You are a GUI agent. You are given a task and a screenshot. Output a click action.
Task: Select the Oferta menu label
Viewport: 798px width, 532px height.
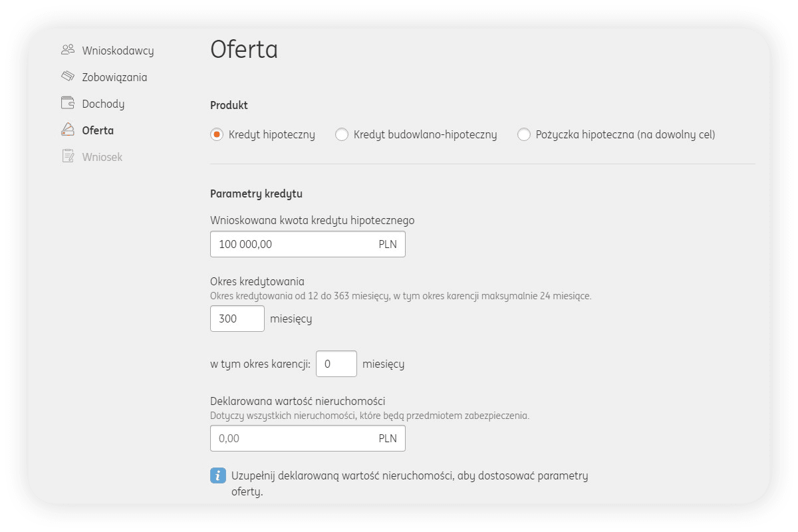pyautogui.click(x=98, y=130)
